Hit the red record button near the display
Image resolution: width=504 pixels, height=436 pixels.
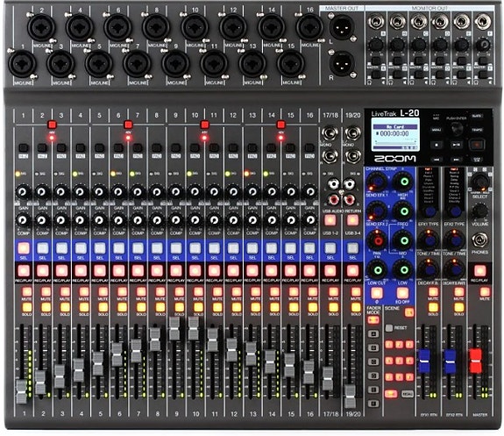(478, 145)
